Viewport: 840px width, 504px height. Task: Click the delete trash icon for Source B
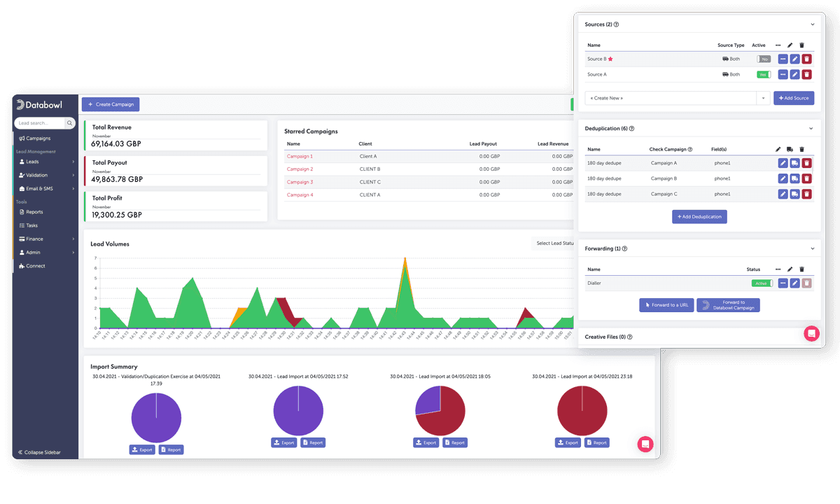pos(806,59)
